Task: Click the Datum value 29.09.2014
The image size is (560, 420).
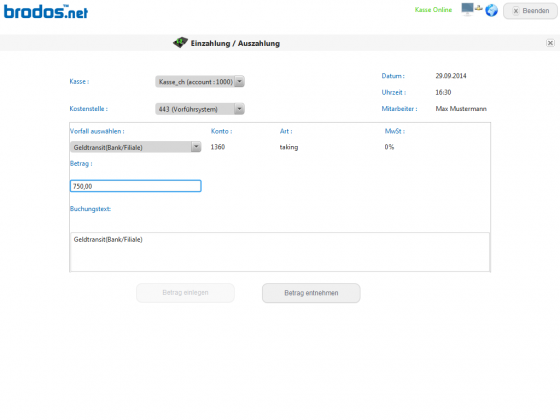Action: (451, 76)
